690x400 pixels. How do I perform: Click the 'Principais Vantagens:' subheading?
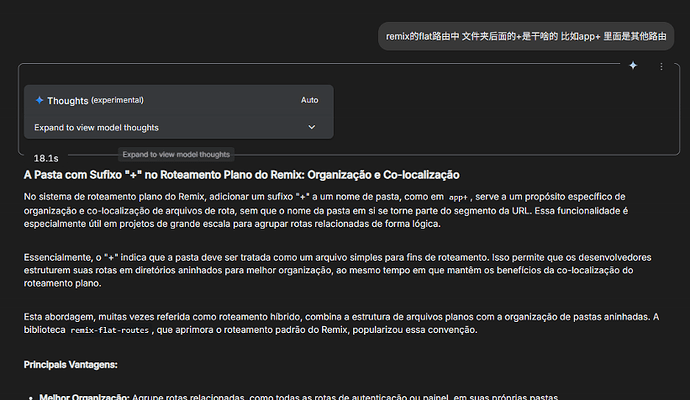point(70,365)
